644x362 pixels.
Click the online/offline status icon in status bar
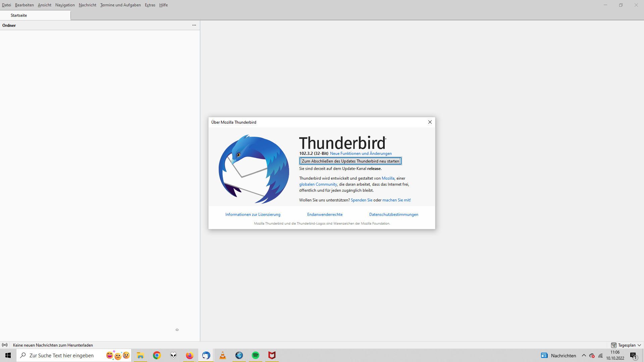point(5,345)
